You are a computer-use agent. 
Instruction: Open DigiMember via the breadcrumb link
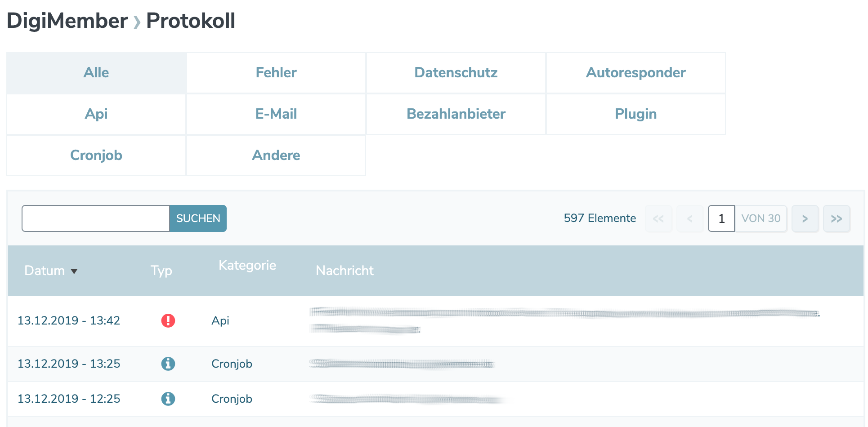67,20
